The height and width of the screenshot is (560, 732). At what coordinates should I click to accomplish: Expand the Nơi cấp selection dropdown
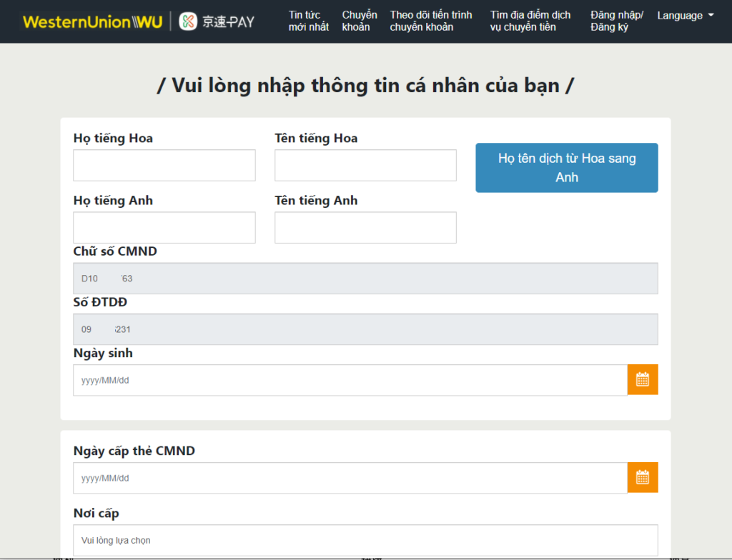pyautogui.click(x=365, y=541)
